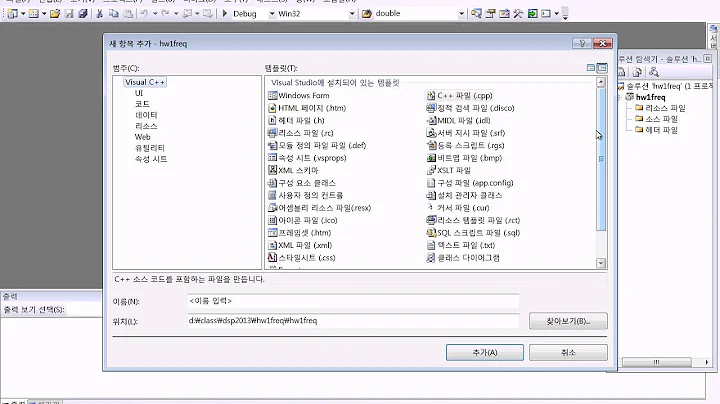Click Show All Files icon in Solution Explorer

coord(637,72)
